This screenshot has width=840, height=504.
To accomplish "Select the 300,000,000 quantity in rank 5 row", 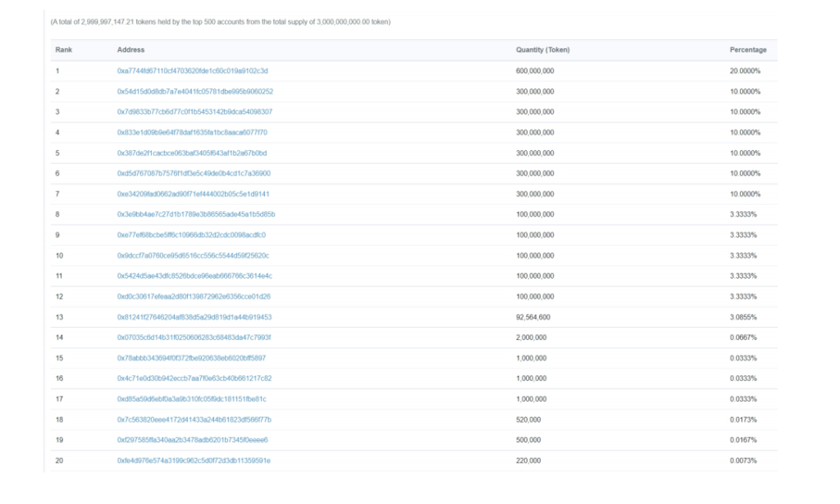I will pos(535,153).
